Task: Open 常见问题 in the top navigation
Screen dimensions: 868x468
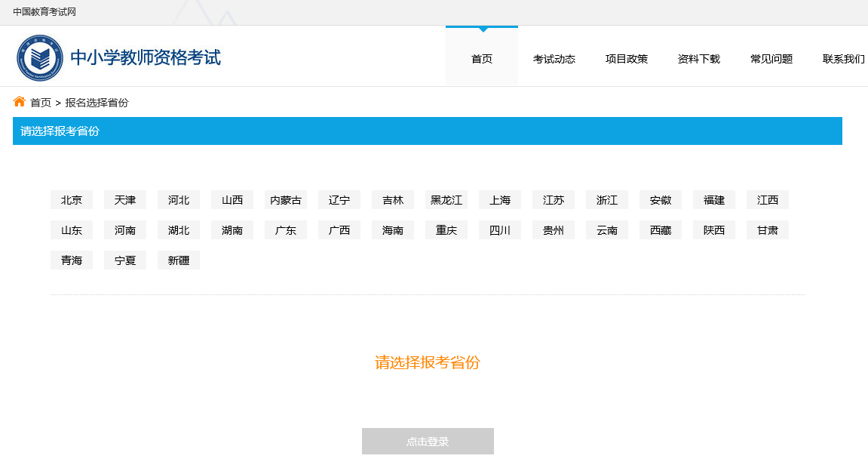Action: coord(771,59)
